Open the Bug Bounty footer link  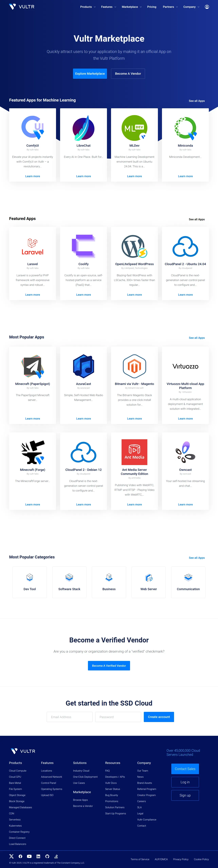point(112,795)
